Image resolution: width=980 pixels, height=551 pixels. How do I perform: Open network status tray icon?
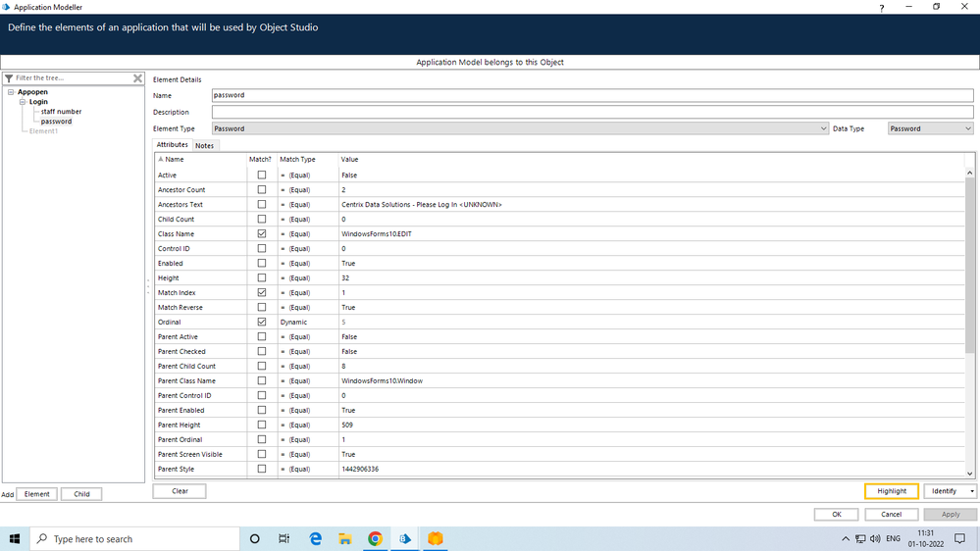860,538
